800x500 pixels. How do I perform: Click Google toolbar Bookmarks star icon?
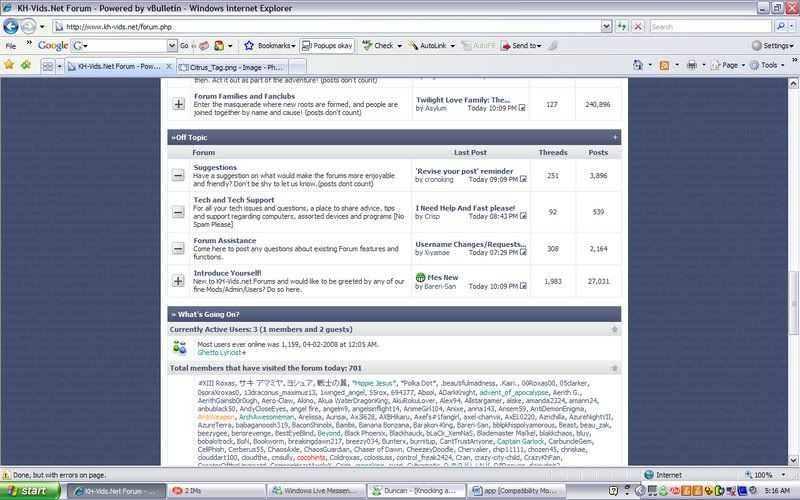[249, 45]
